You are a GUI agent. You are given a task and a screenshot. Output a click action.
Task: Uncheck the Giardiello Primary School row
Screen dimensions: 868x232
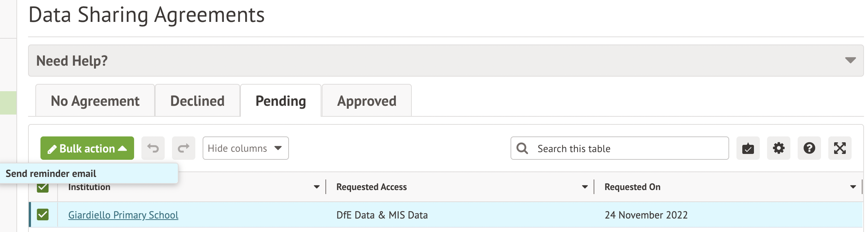[43, 214]
